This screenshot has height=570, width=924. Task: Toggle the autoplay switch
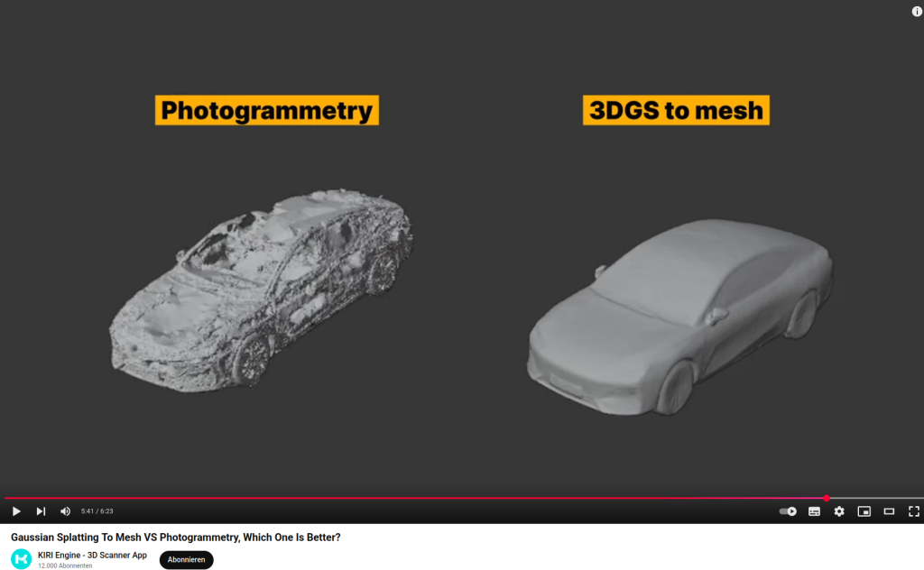(788, 511)
